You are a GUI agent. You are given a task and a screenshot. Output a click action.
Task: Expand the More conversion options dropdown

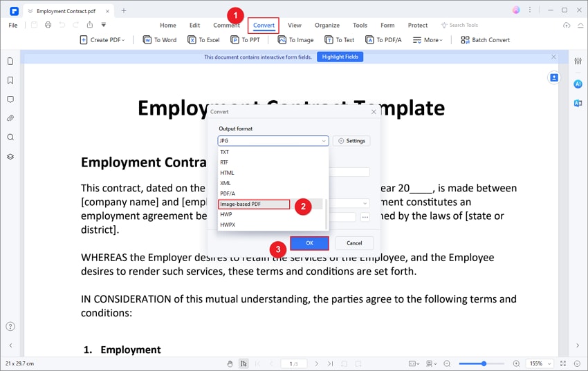coord(428,39)
